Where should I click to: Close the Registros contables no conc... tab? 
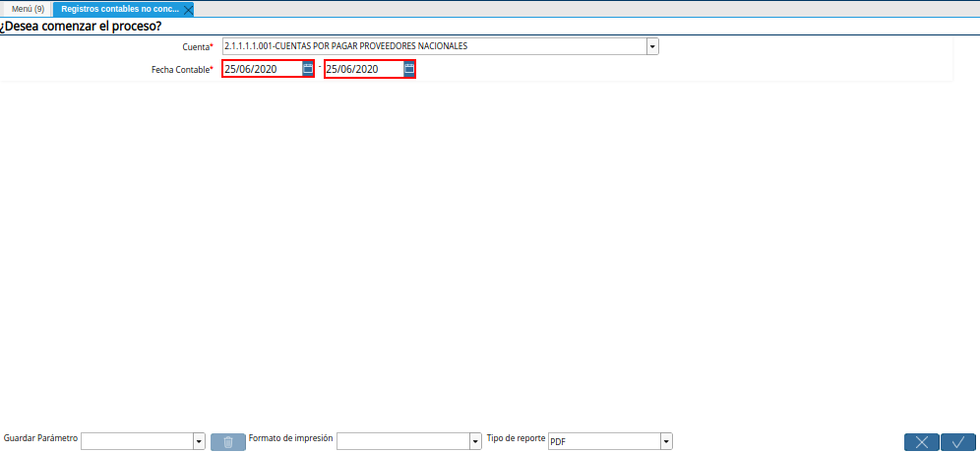(x=188, y=10)
